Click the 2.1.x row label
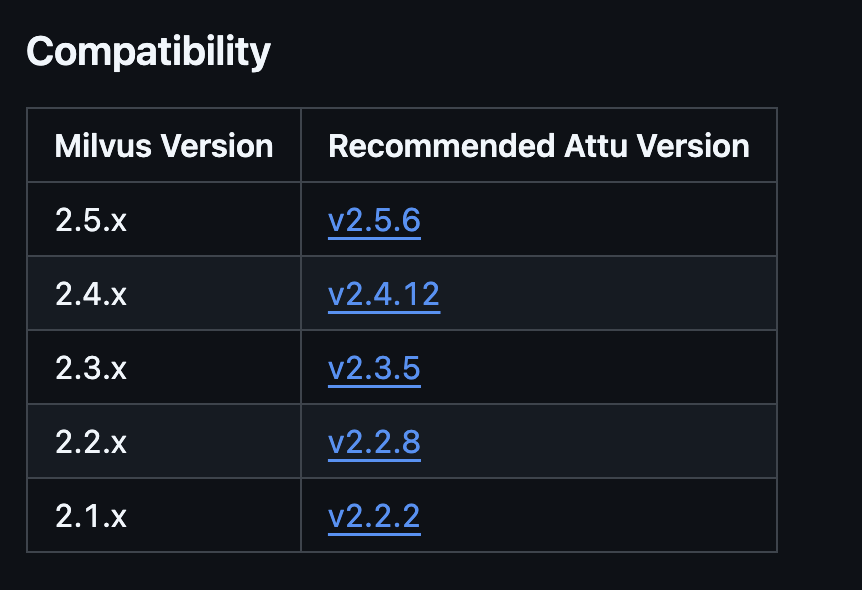 click(x=91, y=516)
